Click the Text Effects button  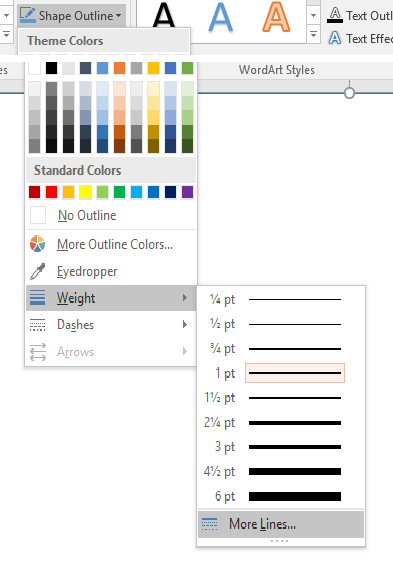point(360,38)
